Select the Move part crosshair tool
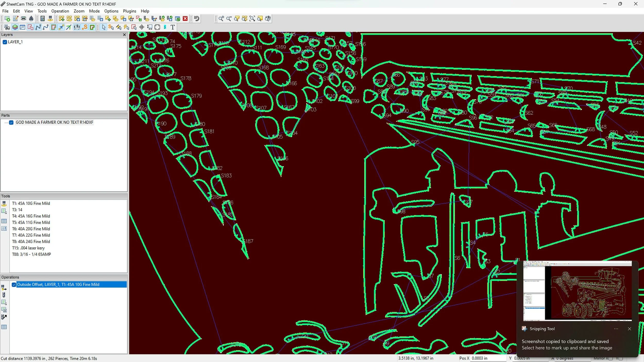 pyautogui.click(x=142, y=27)
